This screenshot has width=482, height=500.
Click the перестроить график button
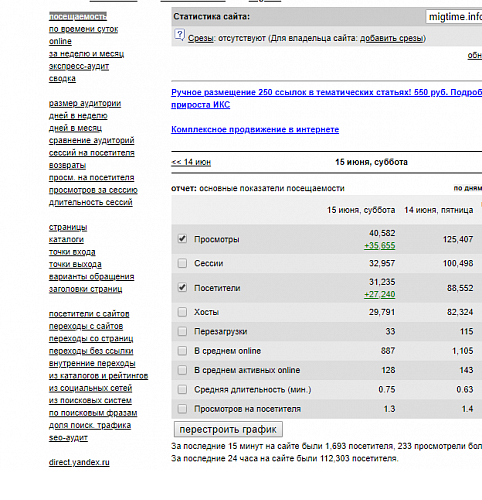[x=228, y=429]
